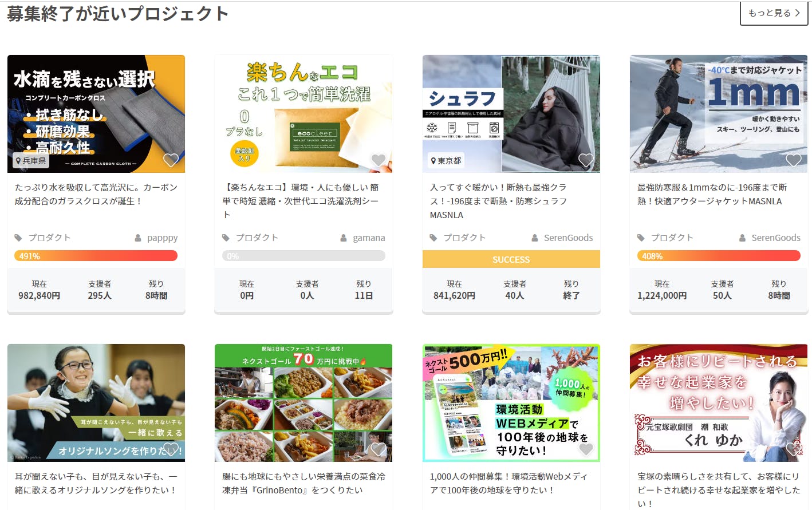The height and width of the screenshot is (510, 812).
Task: Open SerenGoods profile on sleeping bag card
Action: [562, 238]
